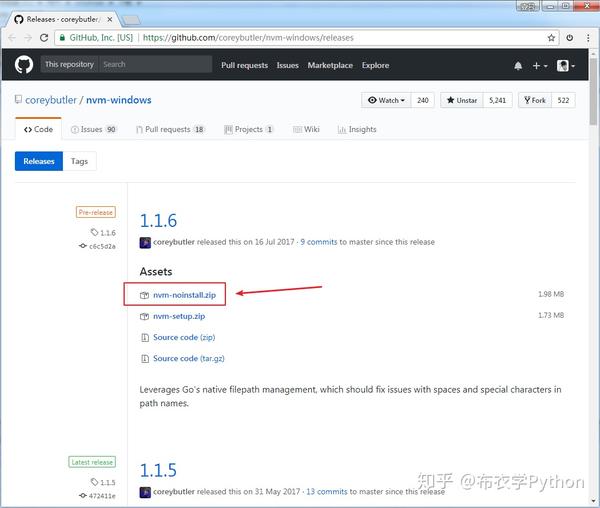This screenshot has height=508, width=600.
Task: Select the Tags button
Action: tap(79, 161)
